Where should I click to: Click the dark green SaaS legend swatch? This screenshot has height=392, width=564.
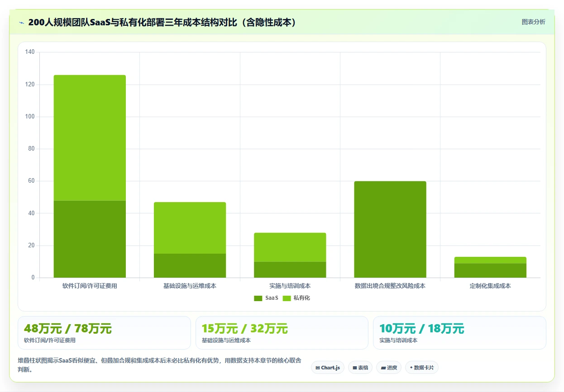(x=258, y=298)
